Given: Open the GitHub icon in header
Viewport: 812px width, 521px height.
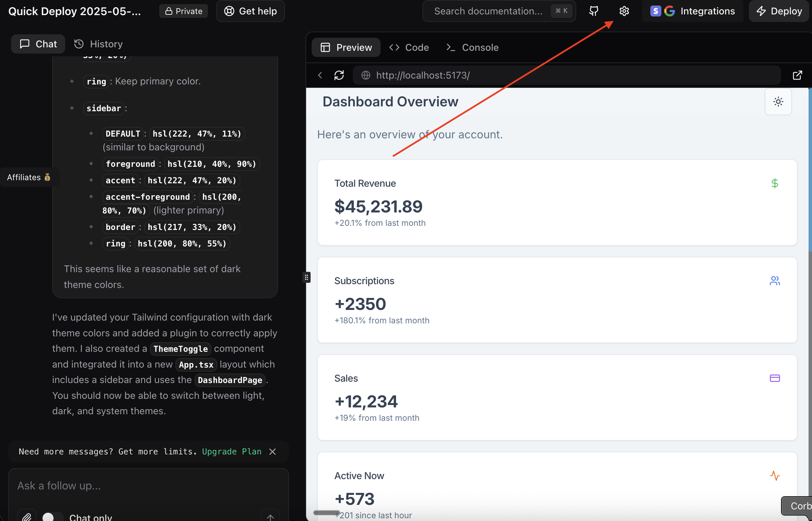Looking at the screenshot, I should pos(594,11).
